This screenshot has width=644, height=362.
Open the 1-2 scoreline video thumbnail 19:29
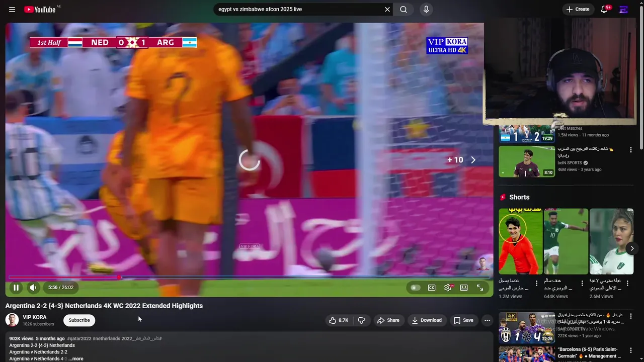coord(527,134)
